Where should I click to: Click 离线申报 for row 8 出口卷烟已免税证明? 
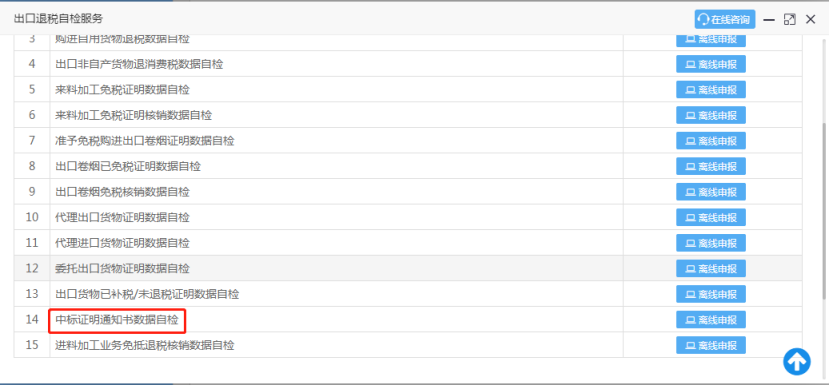pyautogui.click(x=711, y=166)
